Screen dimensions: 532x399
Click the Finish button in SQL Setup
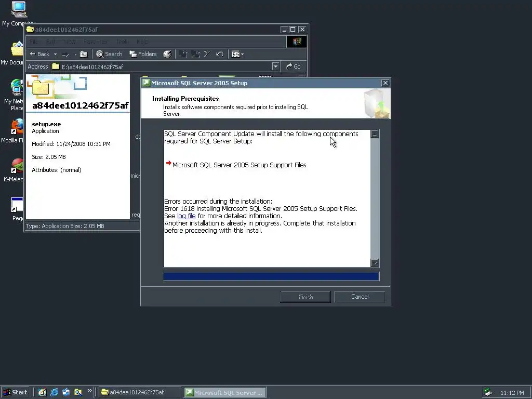click(305, 297)
